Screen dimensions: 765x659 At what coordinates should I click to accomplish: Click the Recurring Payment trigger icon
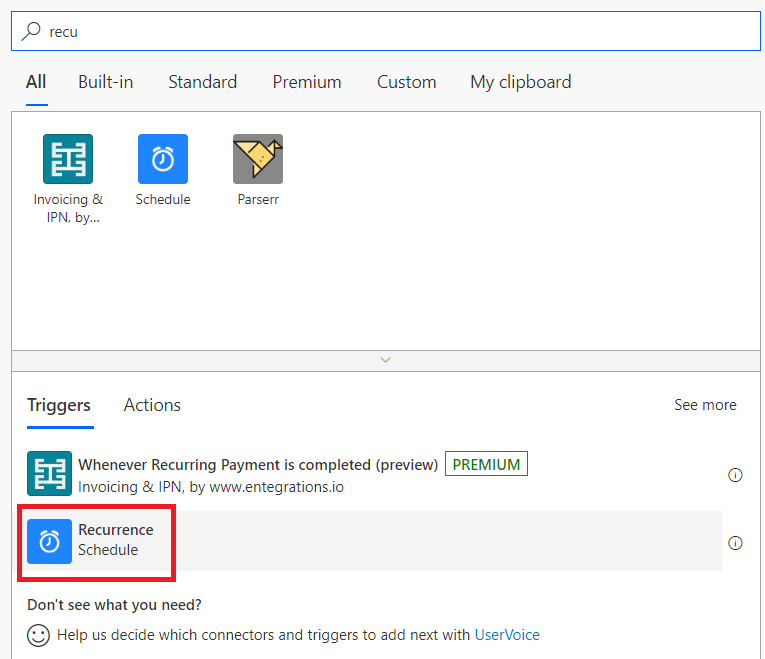coord(50,474)
